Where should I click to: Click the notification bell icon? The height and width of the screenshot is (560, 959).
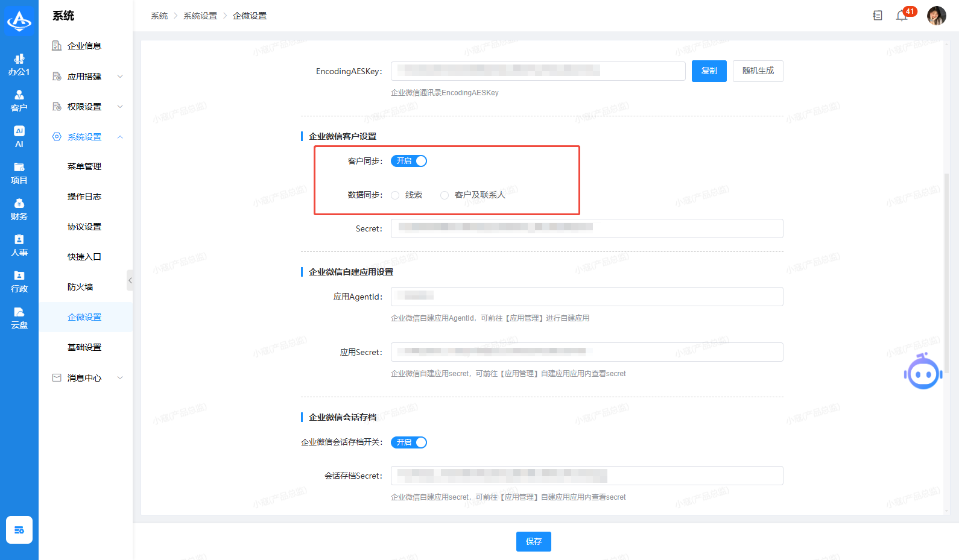point(902,16)
